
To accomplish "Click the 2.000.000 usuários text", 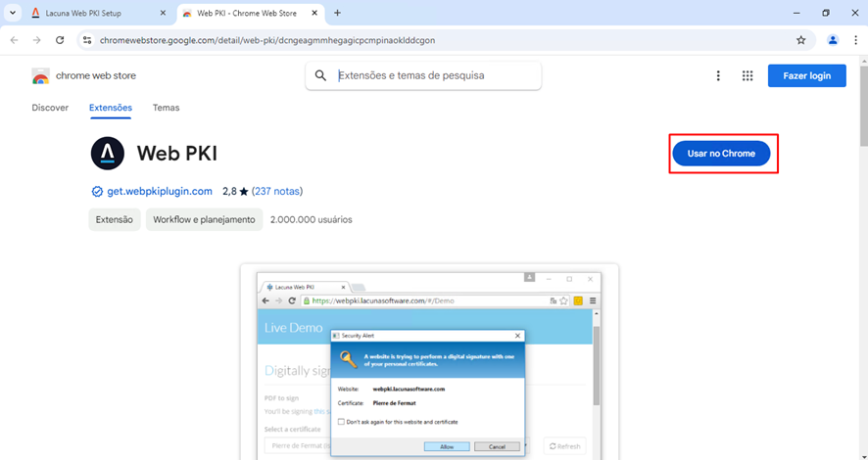I will pyautogui.click(x=312, y=219).
